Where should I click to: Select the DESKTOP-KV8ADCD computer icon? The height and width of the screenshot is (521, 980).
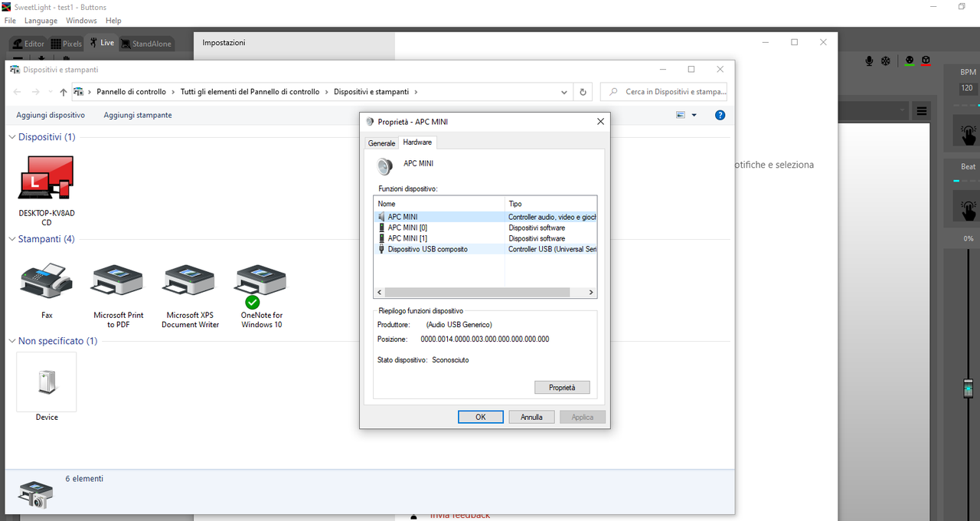(x=46, y=191)
